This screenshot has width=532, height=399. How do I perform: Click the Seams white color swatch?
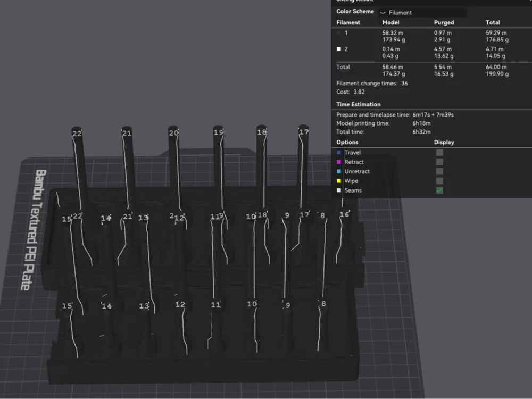338,190
